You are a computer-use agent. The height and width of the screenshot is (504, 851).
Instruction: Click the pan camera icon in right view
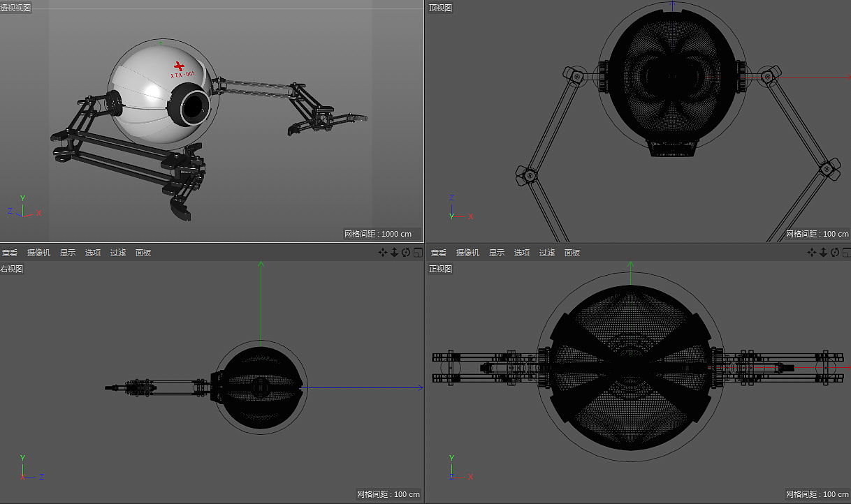[x=382, y=253]
